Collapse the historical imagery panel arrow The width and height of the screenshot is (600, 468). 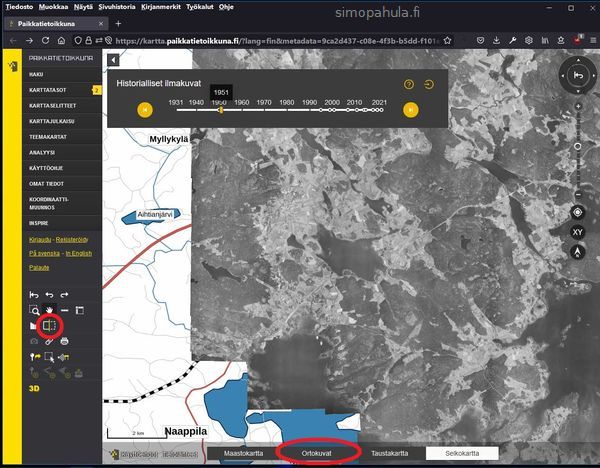point(112,61)
